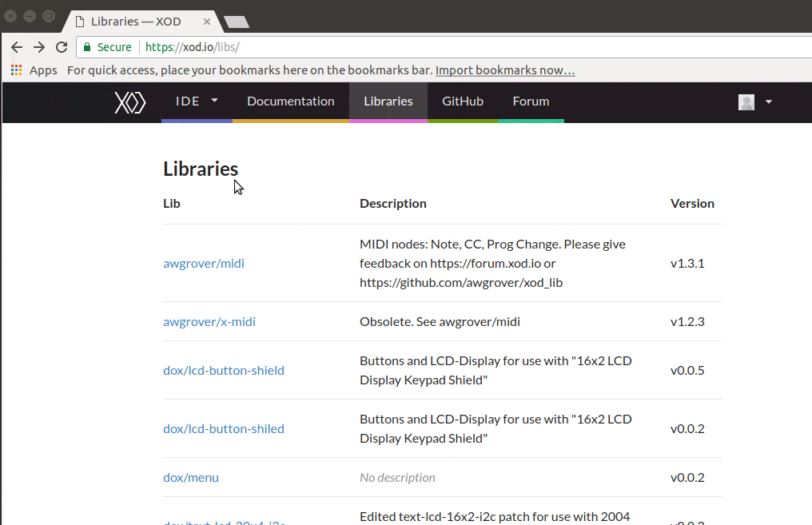This screenshot has height=525, width=812.
Task: Click the 'No description' text for dox/menu
Action: (x=397, y=478)
